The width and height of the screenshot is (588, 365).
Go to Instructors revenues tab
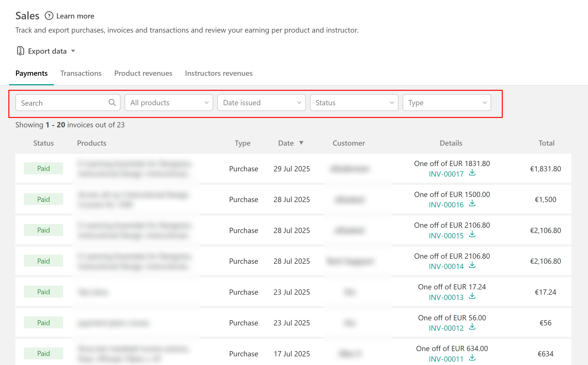click(x=219, y=73)
